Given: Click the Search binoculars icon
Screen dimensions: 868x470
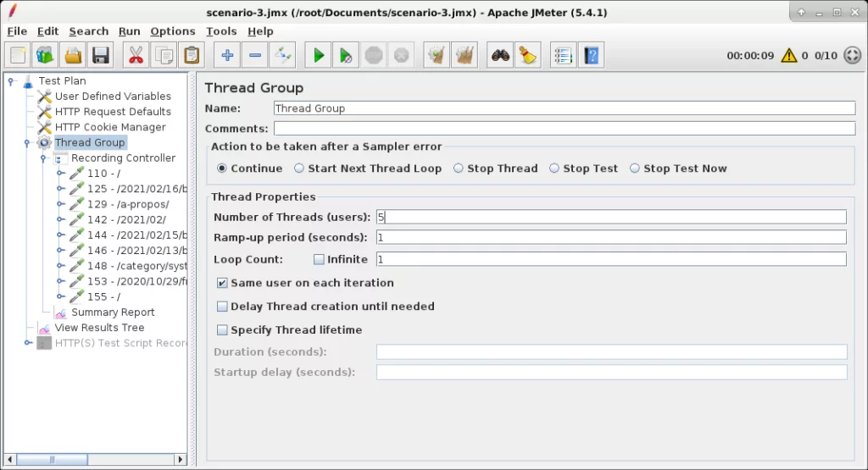Looking at the screenshot, I should point(500,55).
